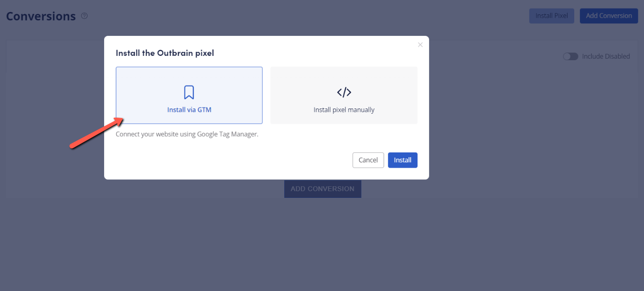This screenshot has height=291, width=644.
Task: Open Add Conversion from the top right
Action: pyautogui.click(x=609, y=16)
